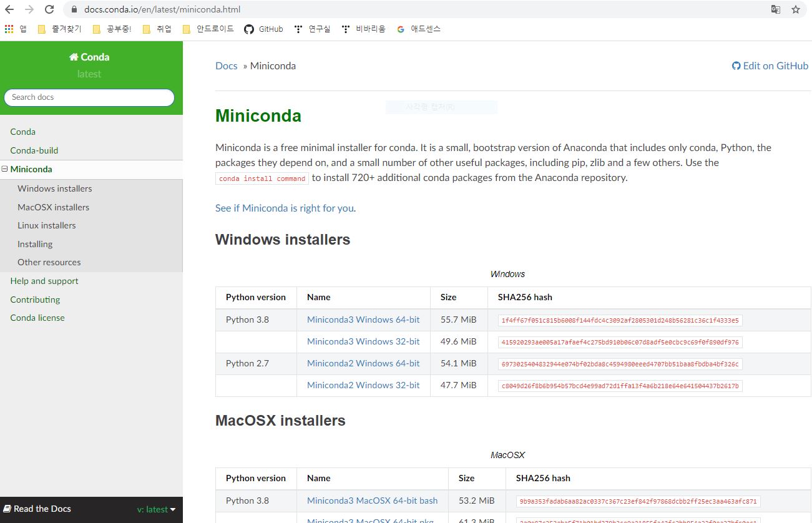Click the Conda home icon in sidebar header
Image resolution: width=812 pixels, height=523 pixels.
74,57
